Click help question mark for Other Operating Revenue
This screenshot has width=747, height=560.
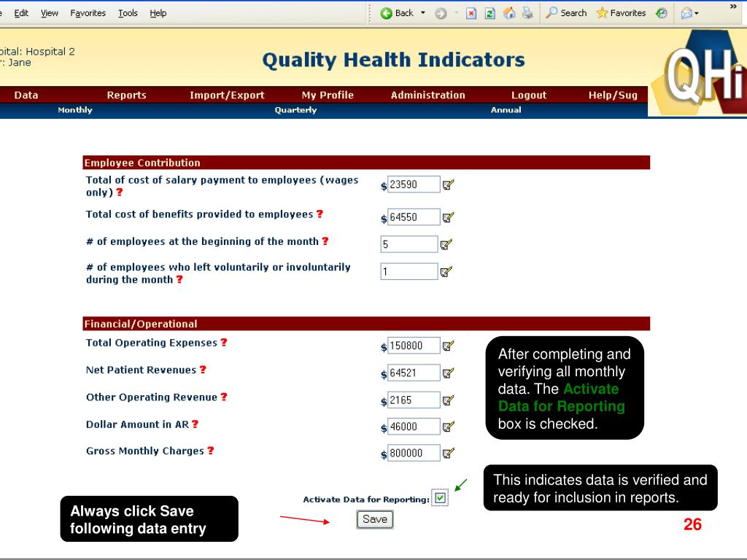point(224,396)
